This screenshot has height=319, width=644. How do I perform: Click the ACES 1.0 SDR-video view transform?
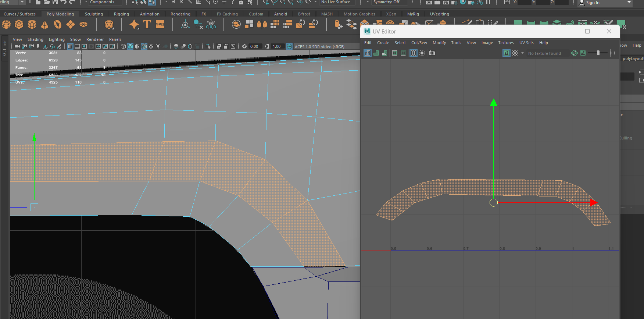(x=319, y=47)
